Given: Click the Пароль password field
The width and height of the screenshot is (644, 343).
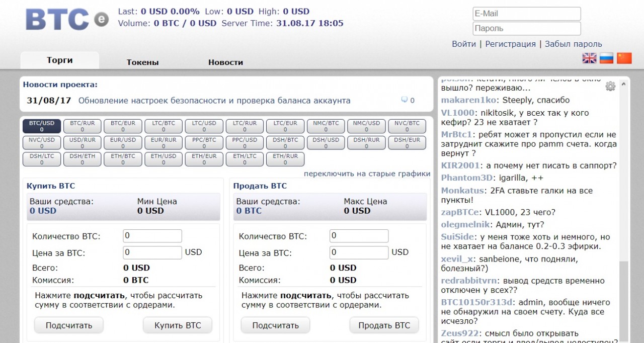Looking at the screenshot, I should [527, 28].
